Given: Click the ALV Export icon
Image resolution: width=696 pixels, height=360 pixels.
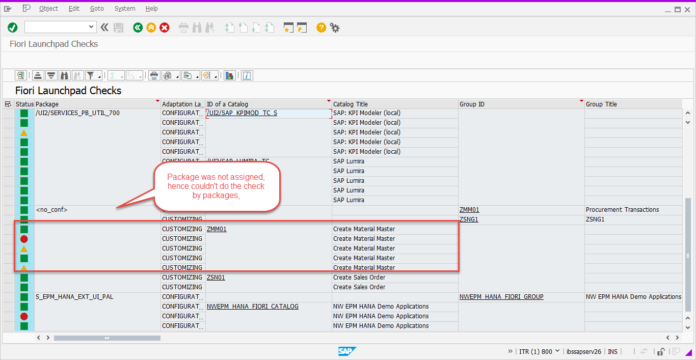Looking at the screenshot, I should pyautogui.click(x=187, y=75).
